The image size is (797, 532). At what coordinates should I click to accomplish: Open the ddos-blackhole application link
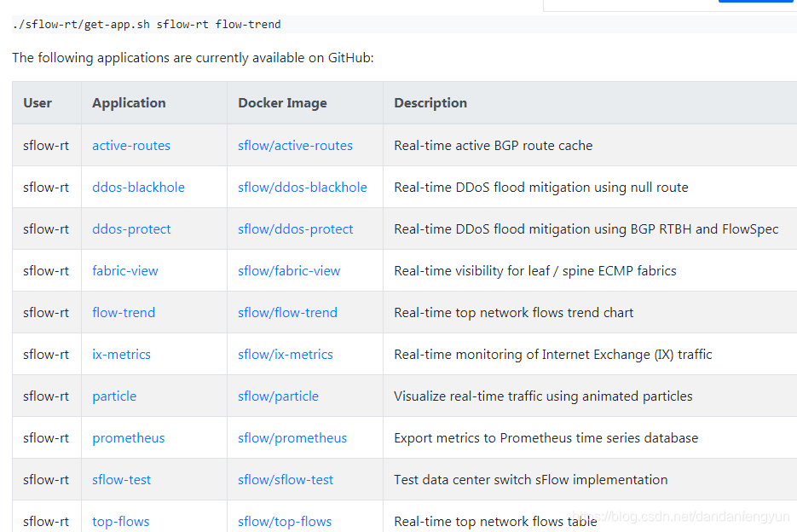tap(138, 187)
